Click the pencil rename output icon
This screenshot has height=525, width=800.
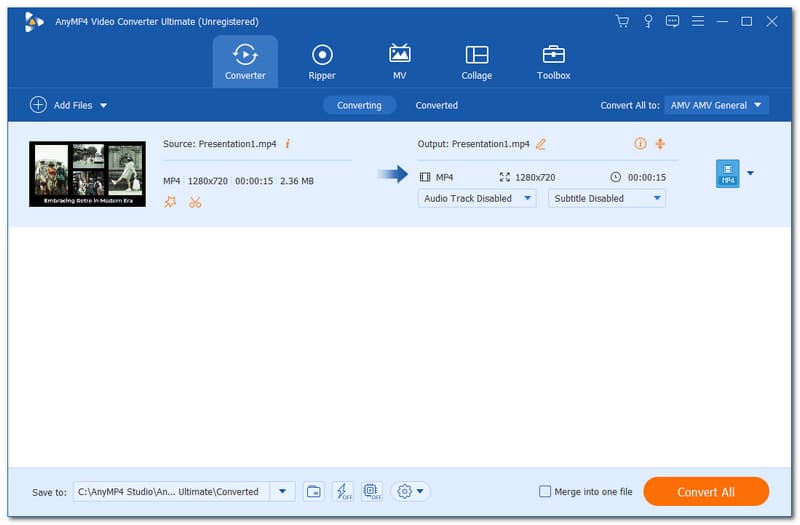click(541, 144)
